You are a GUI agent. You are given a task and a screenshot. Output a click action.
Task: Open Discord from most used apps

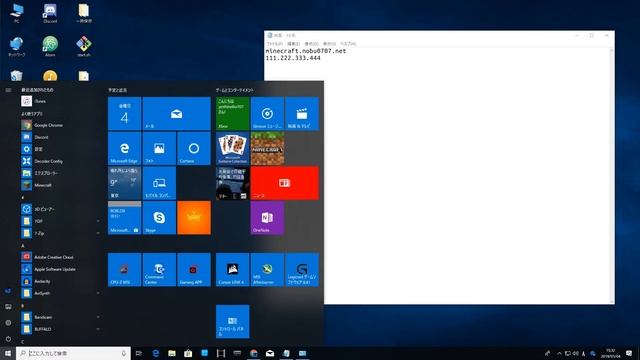pos(60,137)
